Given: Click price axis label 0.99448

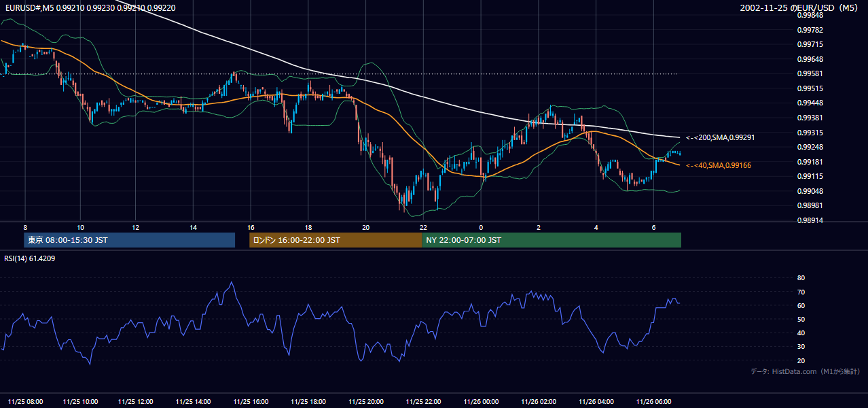Looking at the screenshot, I should [x=810, y=103].
